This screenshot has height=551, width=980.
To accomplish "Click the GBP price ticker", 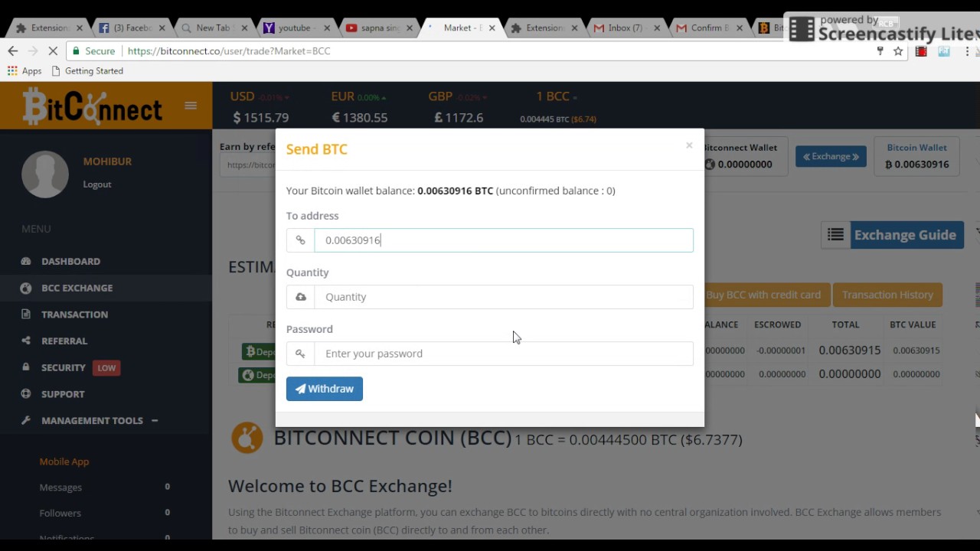I will pyautogui.click(x=458, y=107).
